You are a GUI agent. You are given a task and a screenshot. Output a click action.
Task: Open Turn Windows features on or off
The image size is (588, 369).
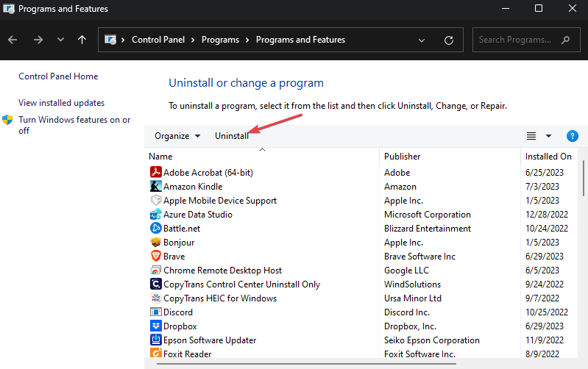click(x=74, y=125)
